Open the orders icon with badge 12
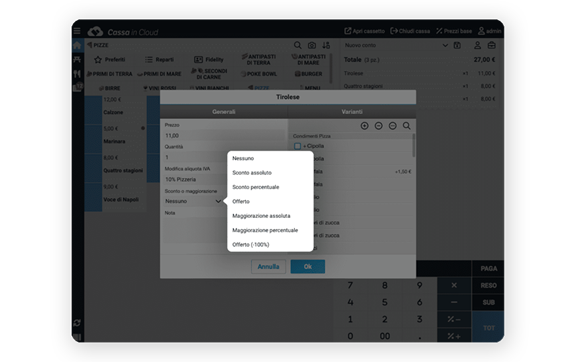 pos(78,87)
